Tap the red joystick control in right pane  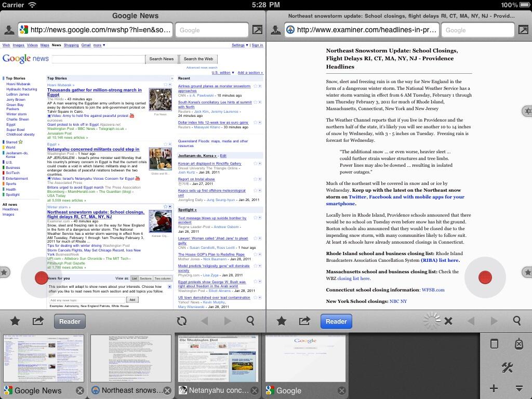click(x=485, y=277)
